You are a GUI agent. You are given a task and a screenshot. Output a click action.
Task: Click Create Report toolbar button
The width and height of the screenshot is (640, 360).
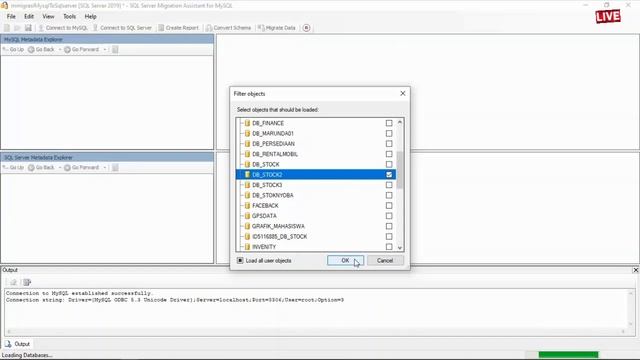(178, 28)
